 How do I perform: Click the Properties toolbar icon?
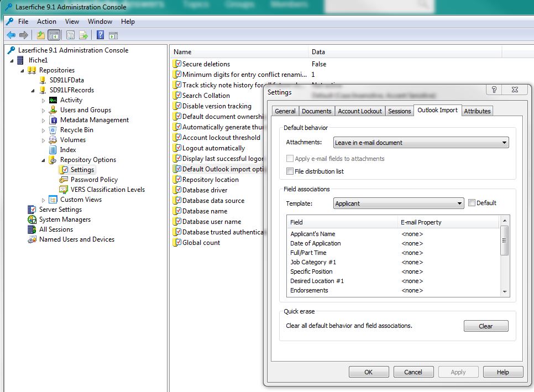click(x=71, y=35)
